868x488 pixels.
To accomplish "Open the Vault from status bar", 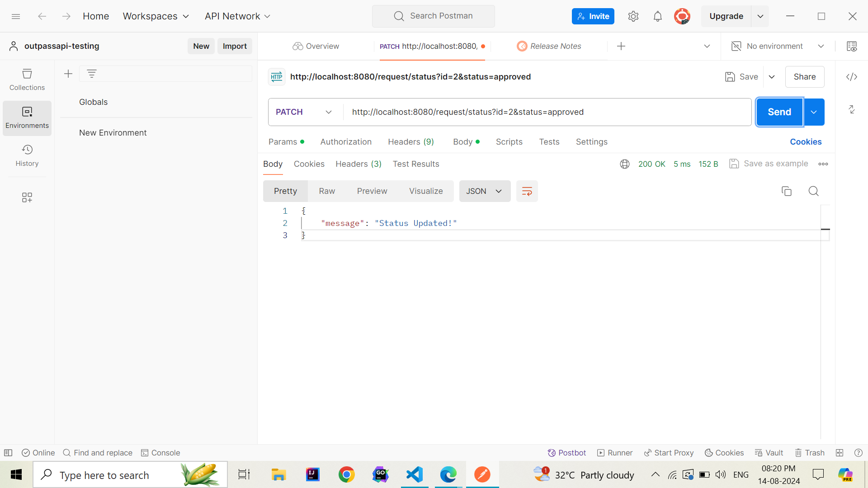I will 769,453.
